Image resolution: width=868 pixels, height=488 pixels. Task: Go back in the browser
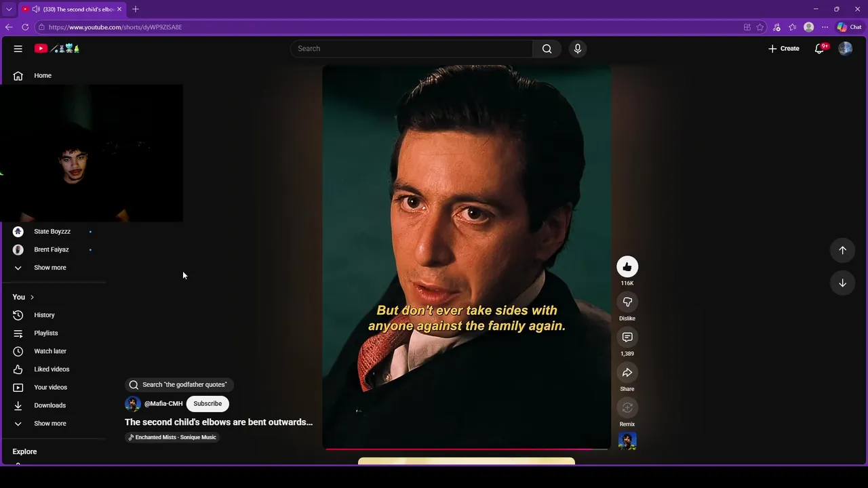pyautogui.click(x=9, y=27)
